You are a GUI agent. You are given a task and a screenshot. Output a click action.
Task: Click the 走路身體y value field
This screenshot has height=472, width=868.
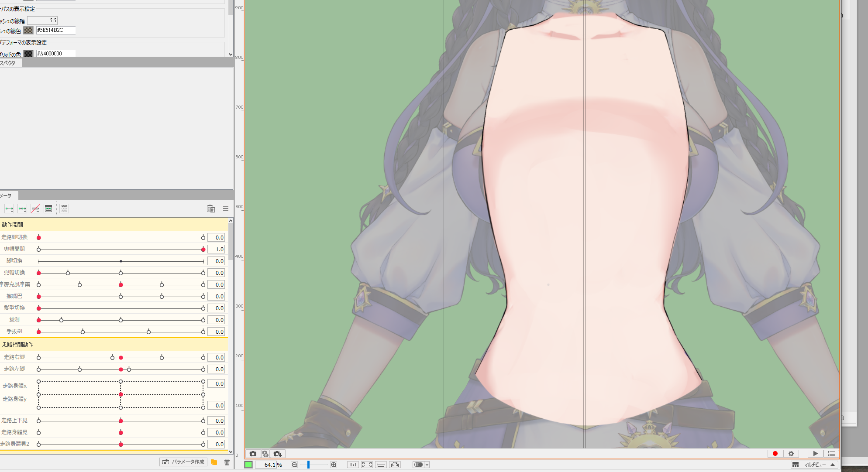point(216,406)
